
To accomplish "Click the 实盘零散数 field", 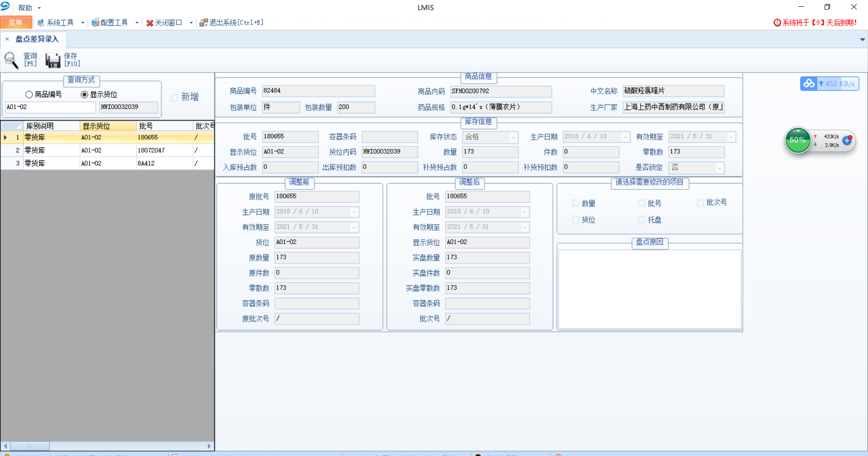I will (487, 288).
